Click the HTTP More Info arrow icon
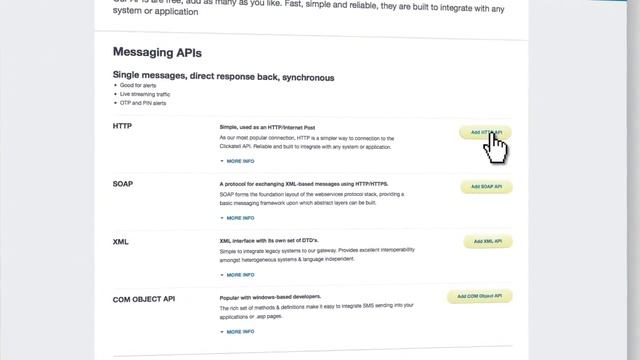Image resolution: width=640 pixels, height=360 pixels. pos(222,161)
